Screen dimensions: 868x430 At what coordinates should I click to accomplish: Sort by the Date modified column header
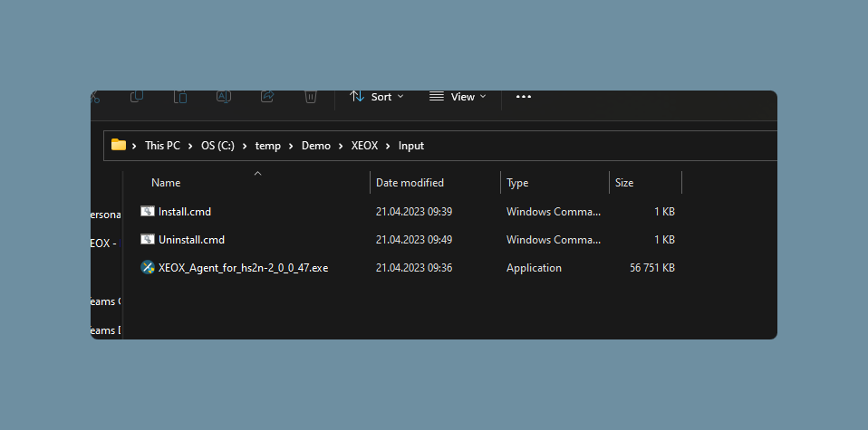coord(410,183)
